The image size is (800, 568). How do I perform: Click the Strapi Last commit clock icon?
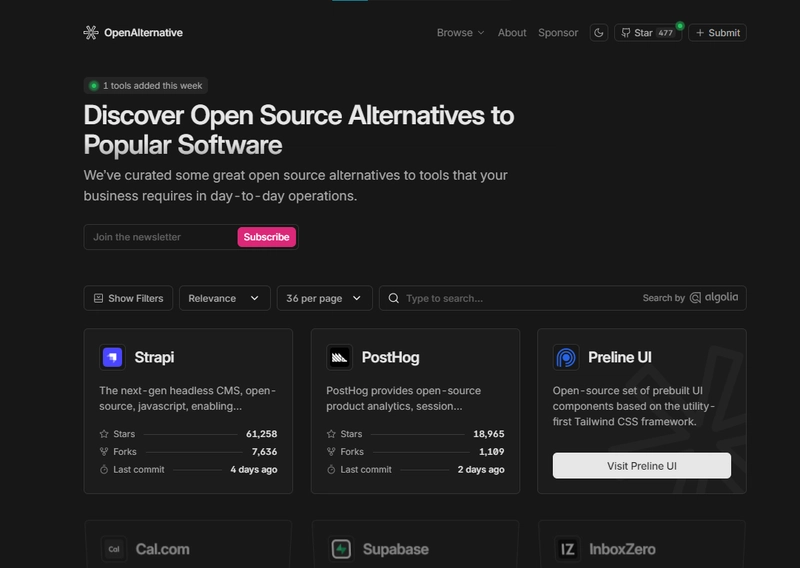[104, 470]
